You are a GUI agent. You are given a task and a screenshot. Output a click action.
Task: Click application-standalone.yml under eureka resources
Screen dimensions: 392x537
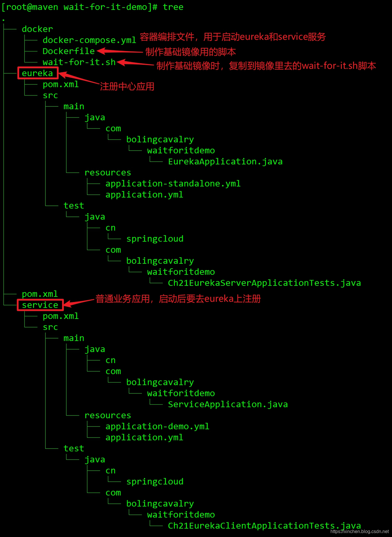click(173, 184)
